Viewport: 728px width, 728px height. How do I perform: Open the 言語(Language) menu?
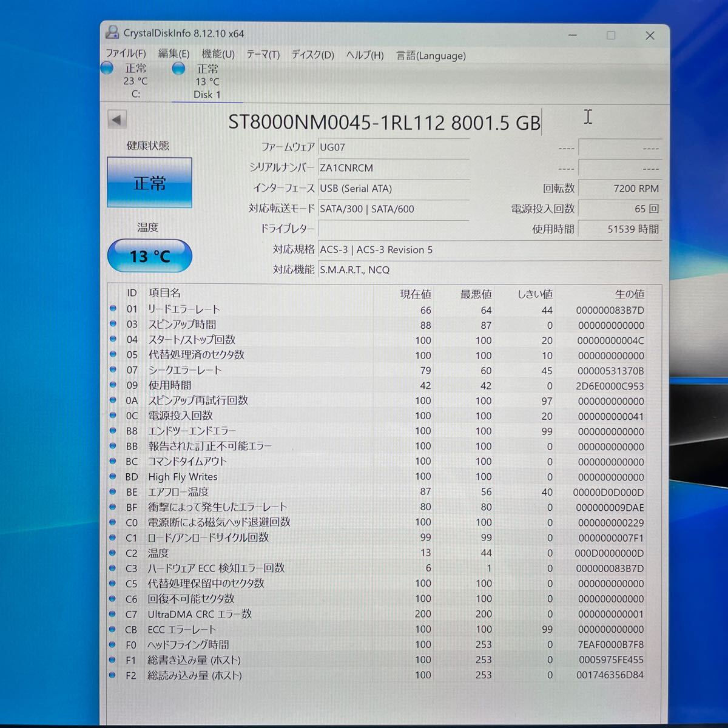click(x=431, y=56)
